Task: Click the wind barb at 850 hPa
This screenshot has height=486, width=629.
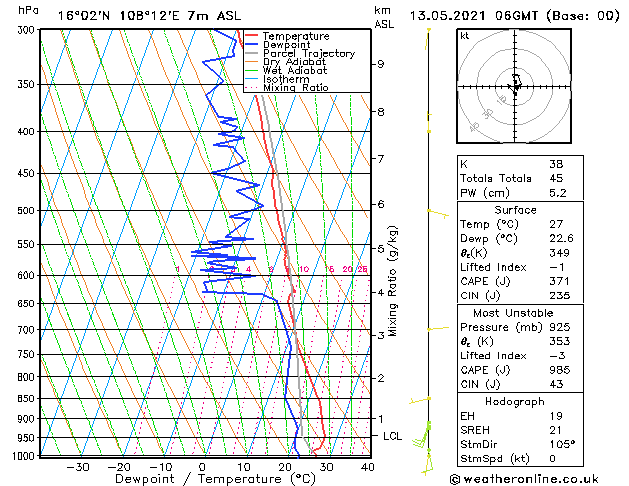Action: (x=420, y=400)
